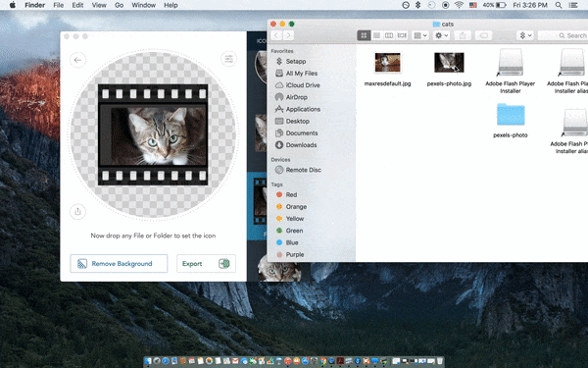The height and width of the screenshot is (368, 588).
Task: Click the Finder edit tags button
Action: (484, 35)
